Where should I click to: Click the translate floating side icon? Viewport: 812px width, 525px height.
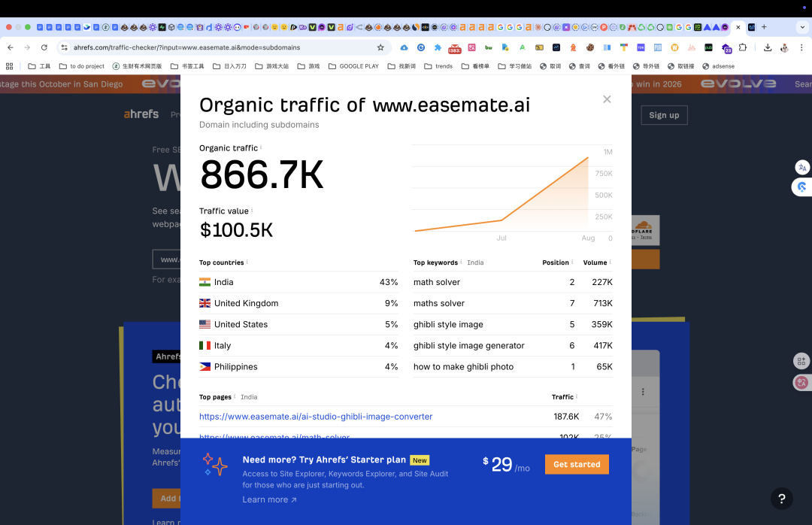point(802,167)
